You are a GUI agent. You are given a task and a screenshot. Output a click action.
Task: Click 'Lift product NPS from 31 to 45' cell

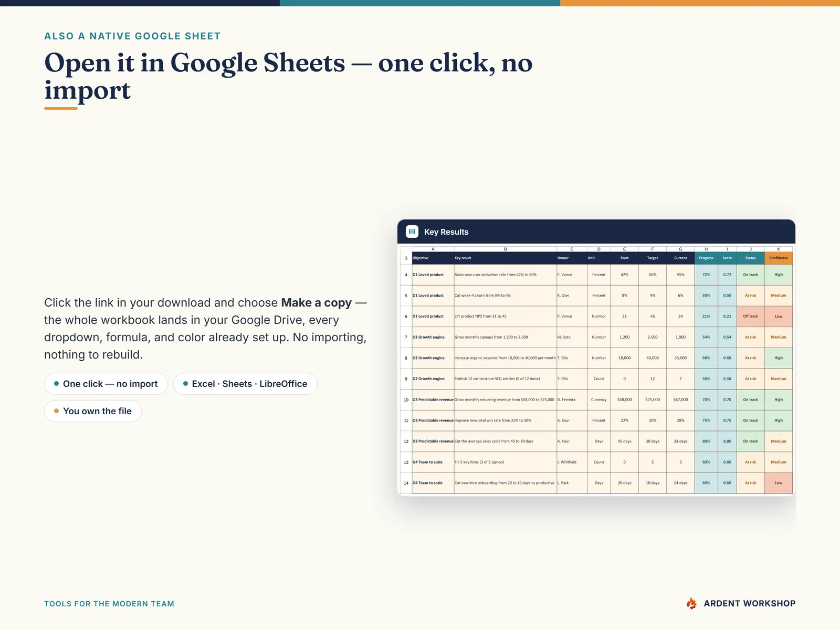click(x=505, y=316)
